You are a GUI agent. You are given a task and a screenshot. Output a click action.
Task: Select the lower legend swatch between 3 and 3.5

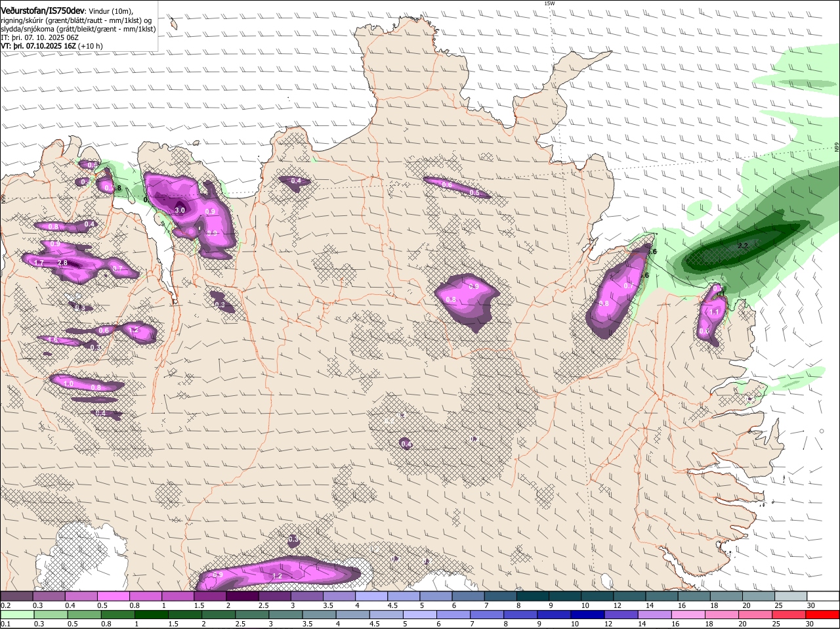pyautogui.click(x=286, y=615)
